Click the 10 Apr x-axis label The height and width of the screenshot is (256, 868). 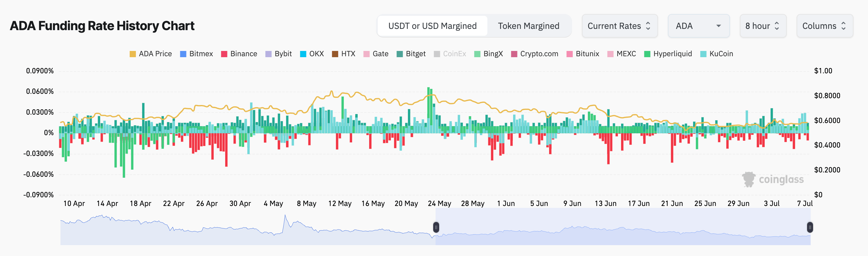click(x=74, y=203)
